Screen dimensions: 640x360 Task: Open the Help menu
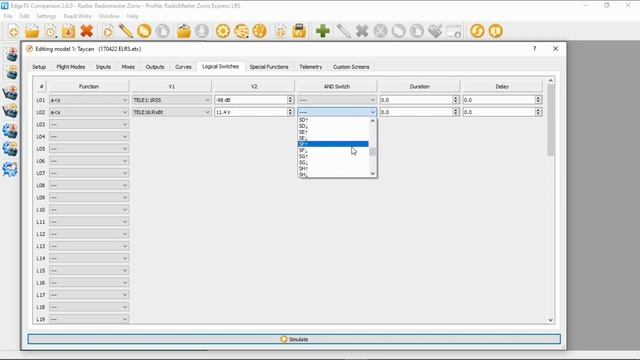pos(132,16)
